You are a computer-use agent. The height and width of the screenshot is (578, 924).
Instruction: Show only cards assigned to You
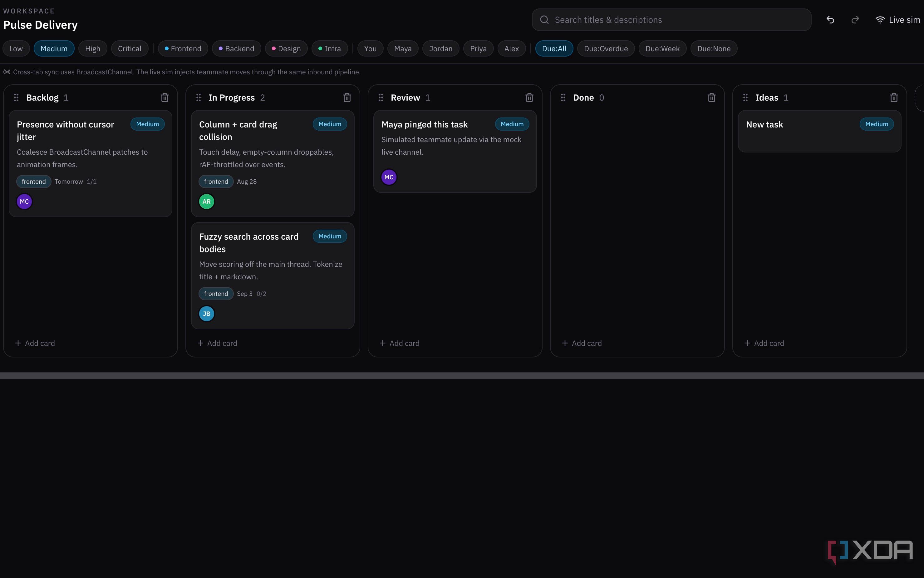tap(370, 48)
